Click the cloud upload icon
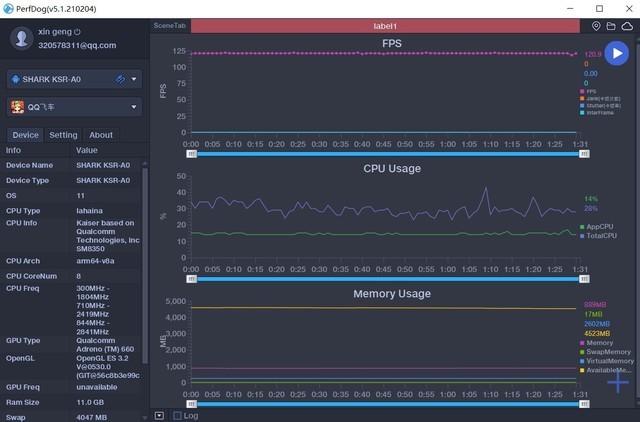 coord(627,26)
